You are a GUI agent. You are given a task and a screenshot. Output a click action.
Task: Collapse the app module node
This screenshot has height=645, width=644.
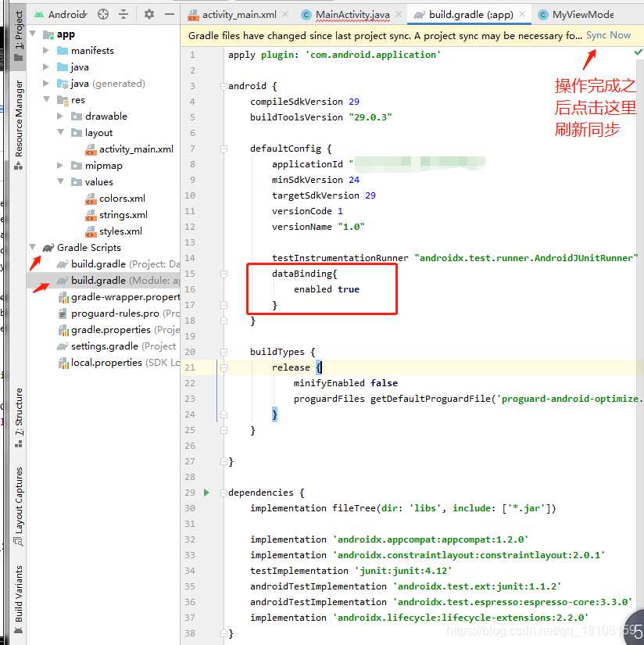[33, 34]
